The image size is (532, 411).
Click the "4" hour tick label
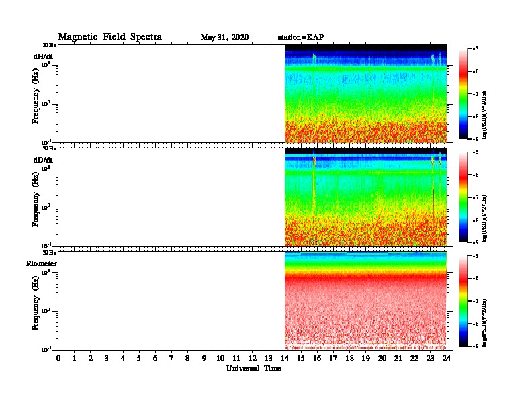pos(123,358)
